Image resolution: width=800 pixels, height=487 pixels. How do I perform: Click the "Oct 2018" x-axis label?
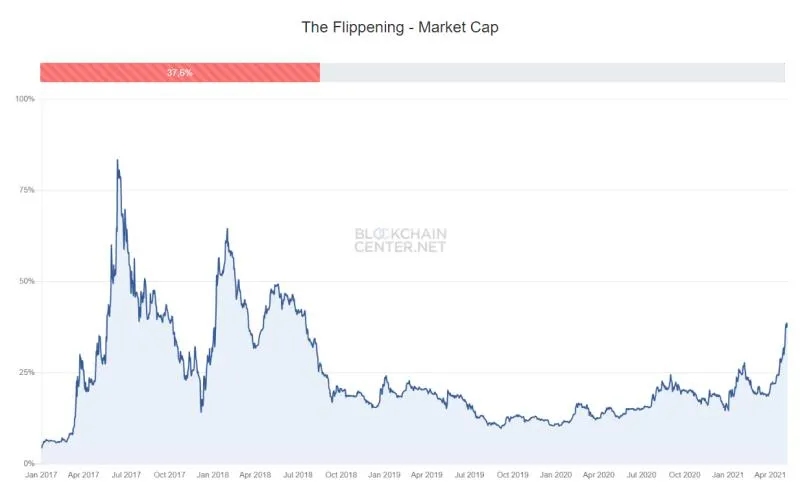tap(342, 474)
